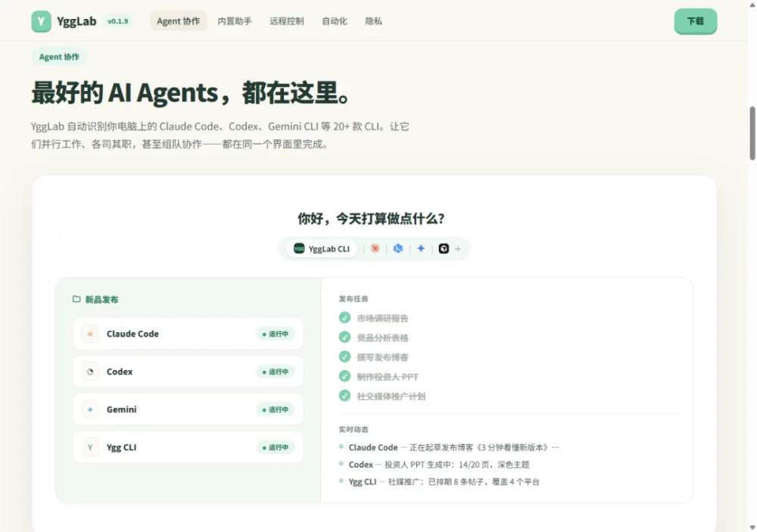Click the 你好，今天打算做点什么？ prompt

coord(371,219)
